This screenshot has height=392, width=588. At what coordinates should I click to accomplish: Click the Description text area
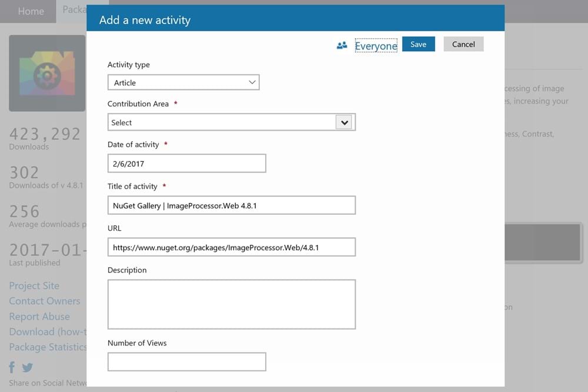click(231, 304)
